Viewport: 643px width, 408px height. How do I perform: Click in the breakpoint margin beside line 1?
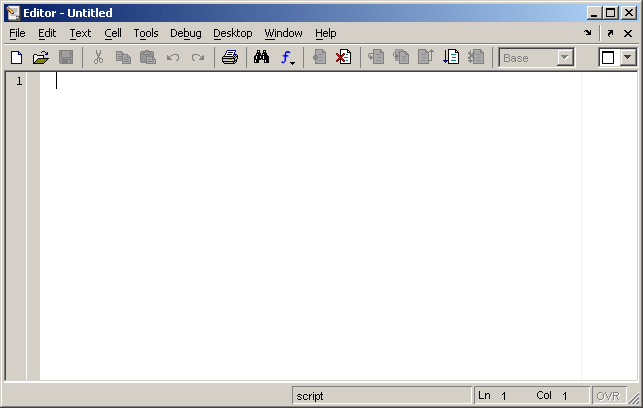[33, 81]
